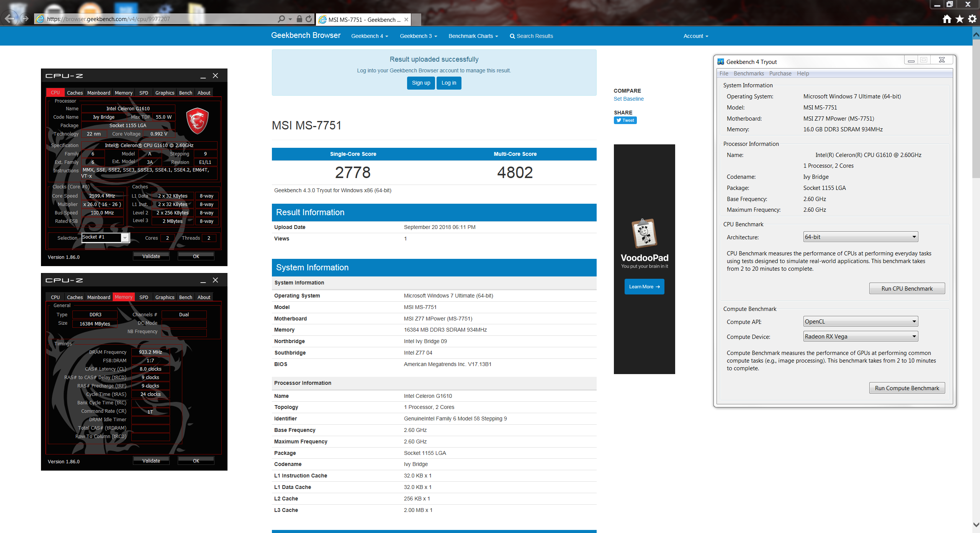
Task: Open the Compute Device Radeon RX Vega dropdown
Action: [861, 337]
